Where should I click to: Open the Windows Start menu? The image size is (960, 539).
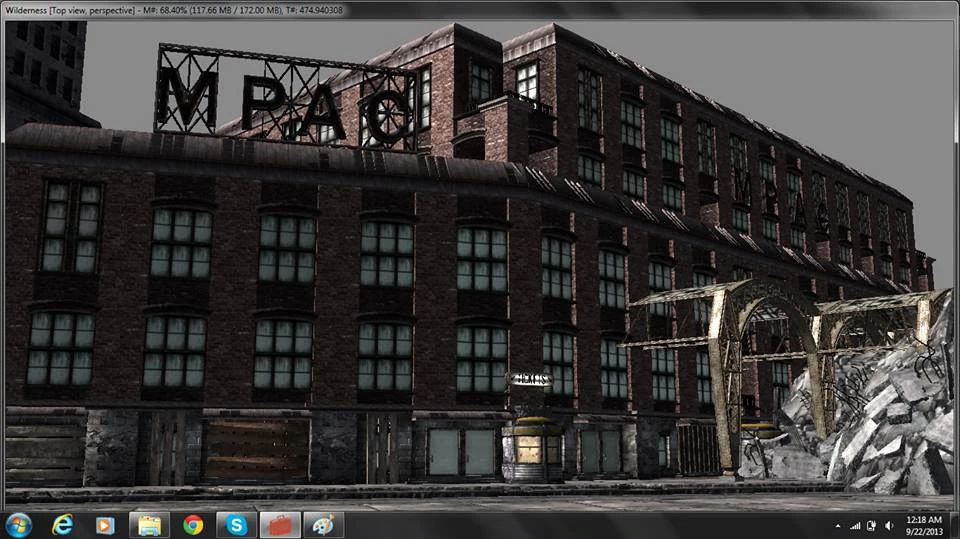pyautogui.click(x=18, y=526)
